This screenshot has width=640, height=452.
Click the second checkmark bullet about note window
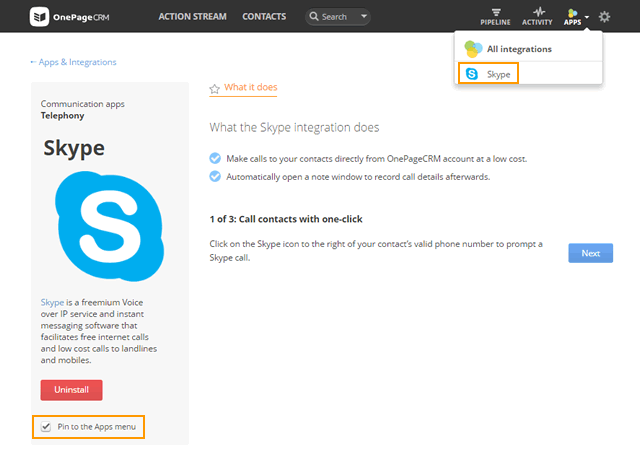[x=215, y=176]
